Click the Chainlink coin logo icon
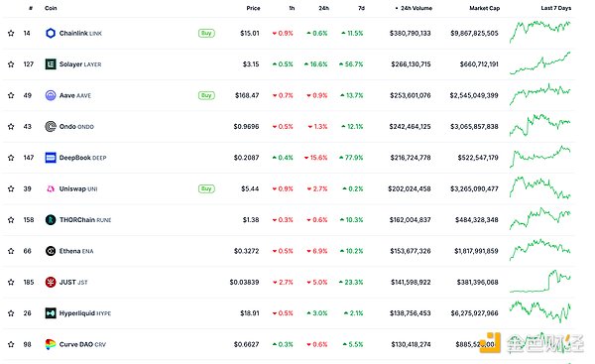This screenshot has width=595, height=364. click(51, 33)
